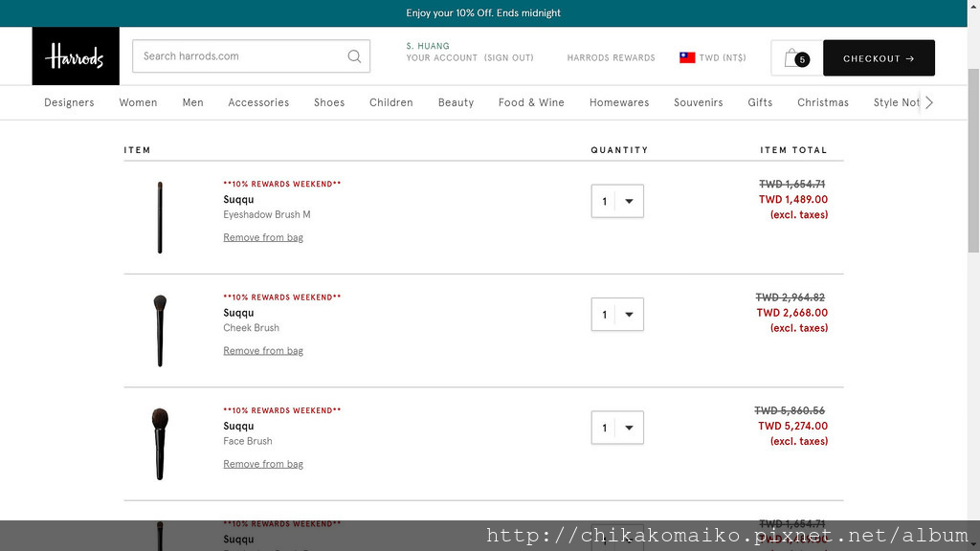980x551 pixels.
Task: Open the shopping bag icon
Action: click(x=796, y=58)
